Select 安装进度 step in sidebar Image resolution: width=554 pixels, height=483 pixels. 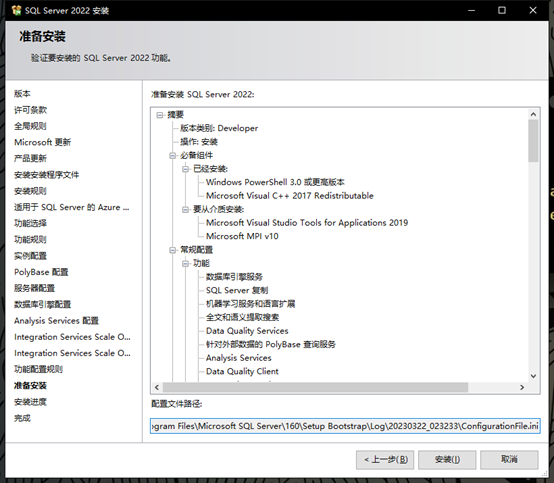30,402
